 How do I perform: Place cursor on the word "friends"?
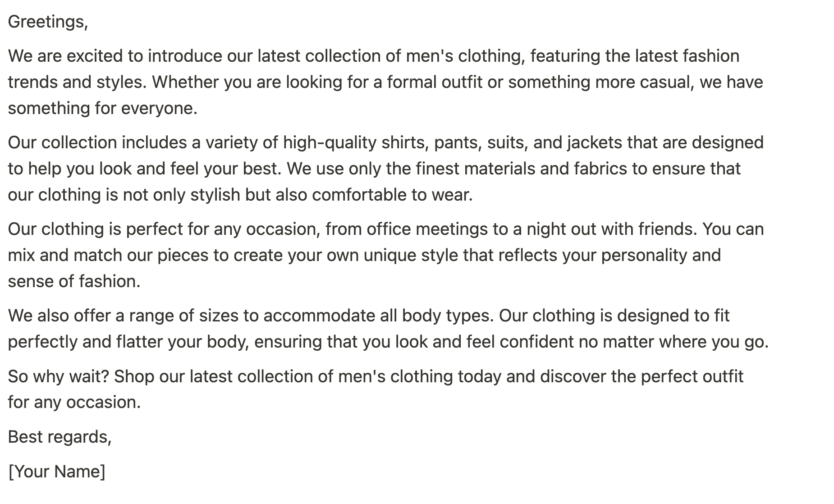point(667,229)
